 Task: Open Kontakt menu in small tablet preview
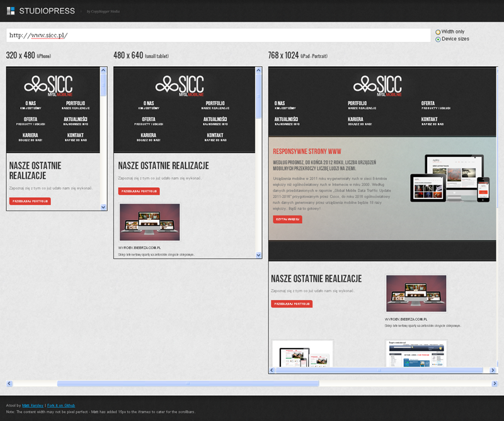(x=215, y=137)
